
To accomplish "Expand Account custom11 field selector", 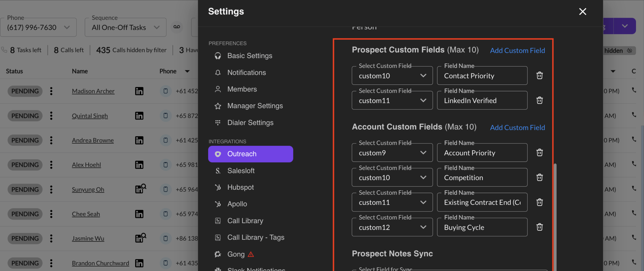I will pyautogui.click(x=392, y=202).
